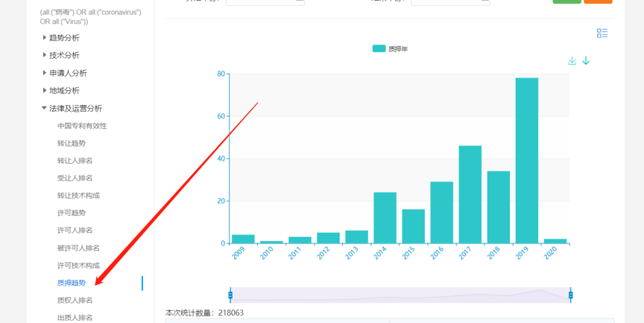Image resolution: width=644 pixels, height=323 pixels.
Task: Open 质权人排名 analysis
Action: coord(75,301)
